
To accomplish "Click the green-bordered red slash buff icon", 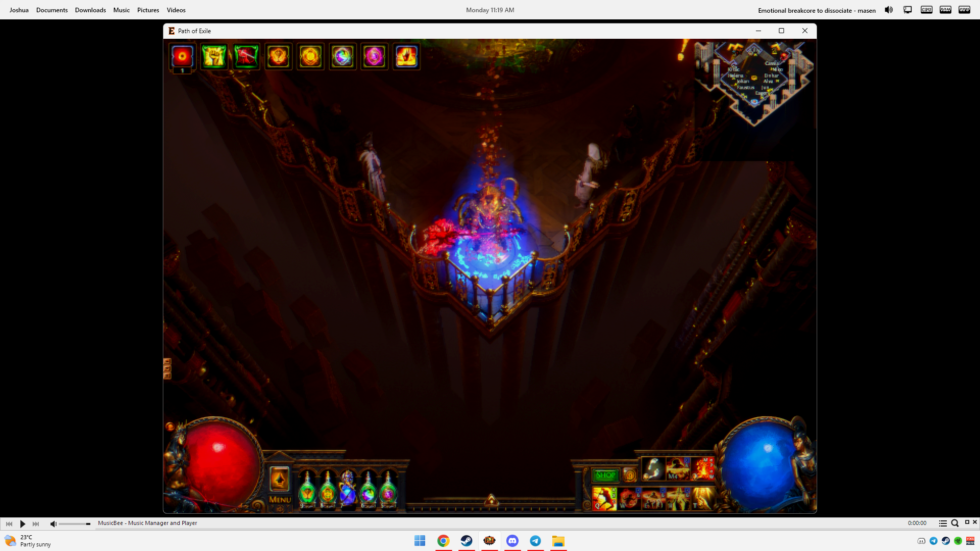I will (x=246, y=57).
